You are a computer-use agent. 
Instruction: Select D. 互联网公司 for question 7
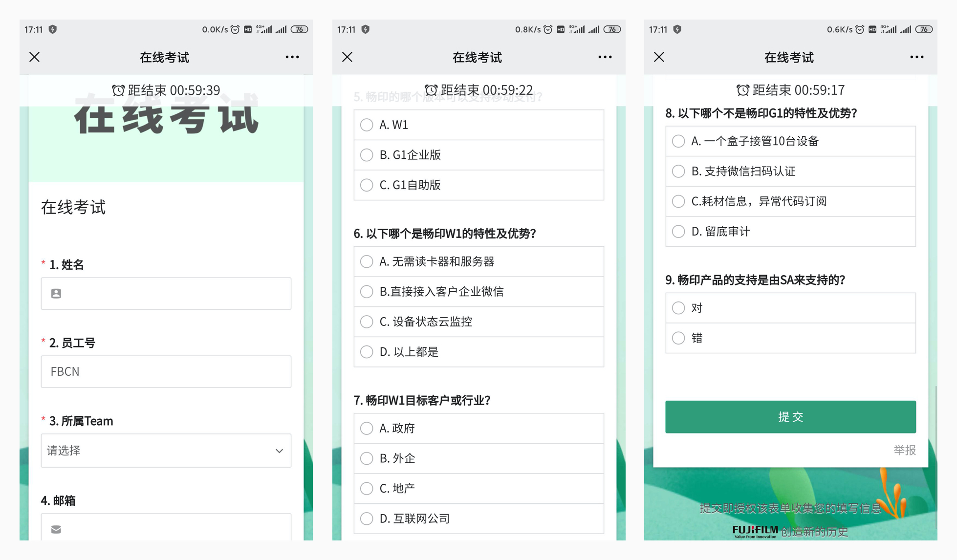(479, 518)
